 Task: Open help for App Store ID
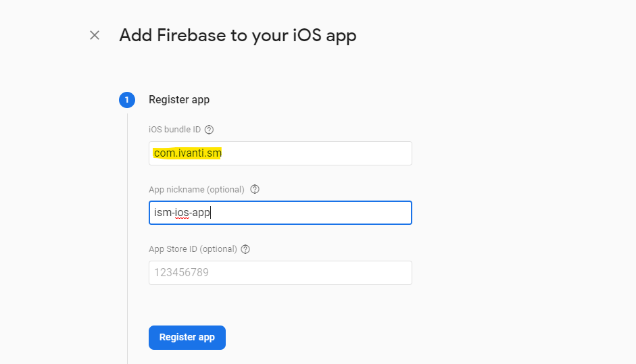pos(245,249)
